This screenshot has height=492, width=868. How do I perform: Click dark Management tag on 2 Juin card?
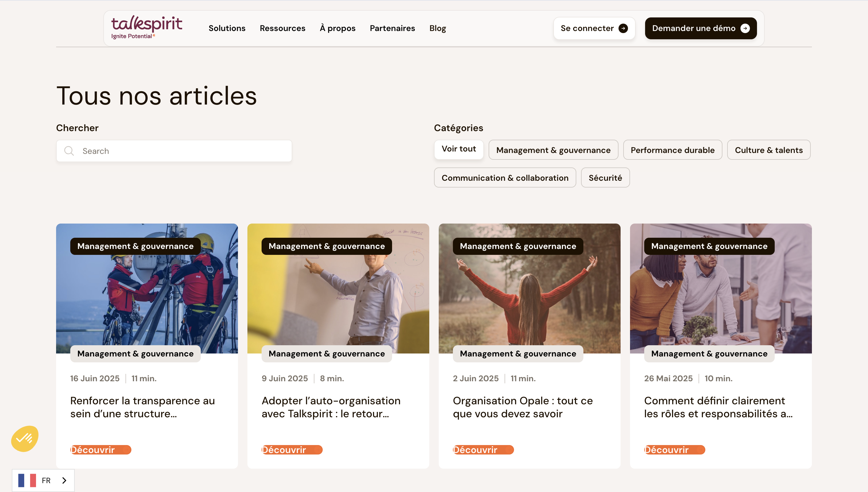[x=518, y=246]
